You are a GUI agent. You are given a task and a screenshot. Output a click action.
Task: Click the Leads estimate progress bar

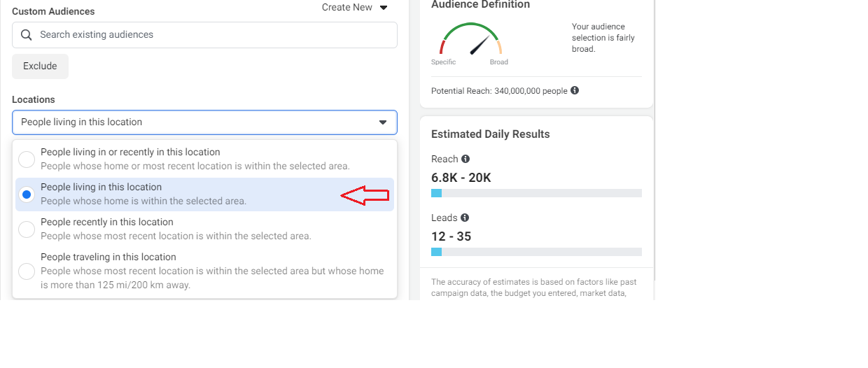[536, 252]
